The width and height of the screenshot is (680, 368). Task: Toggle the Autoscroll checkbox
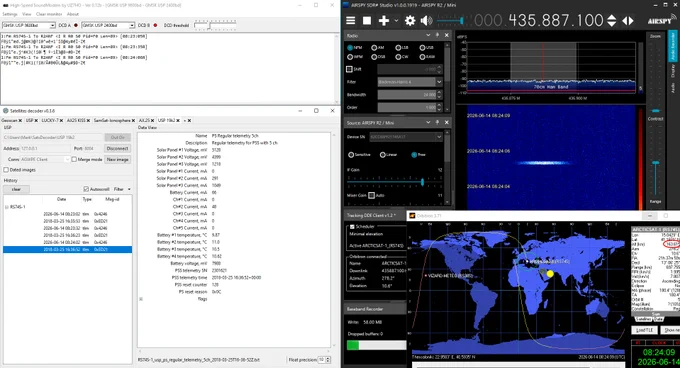[x=86, y=189]
